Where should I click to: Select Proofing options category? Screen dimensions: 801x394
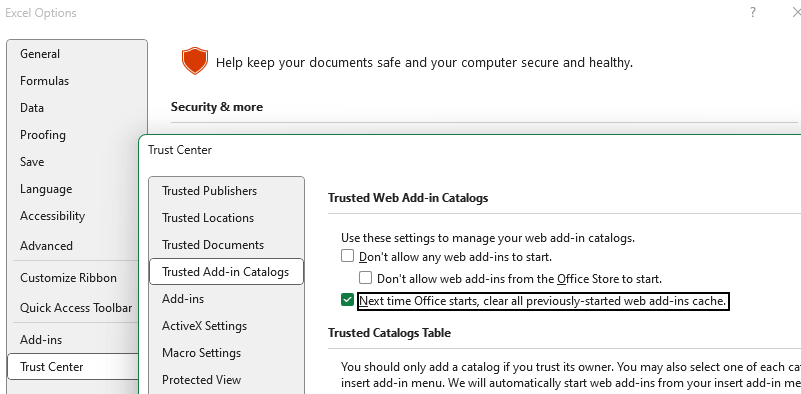(43, 135)
